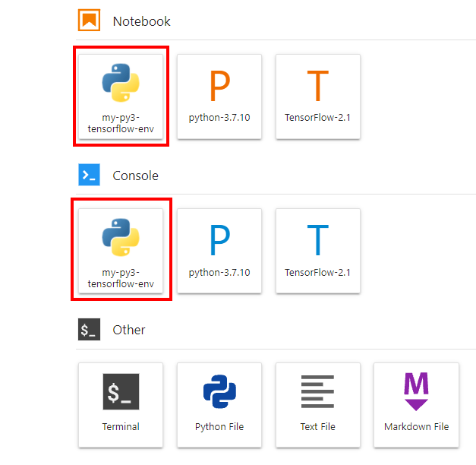This screenshot has width=476, height=465.
Task: Select the Console section heading
Action: pos(135,176)
